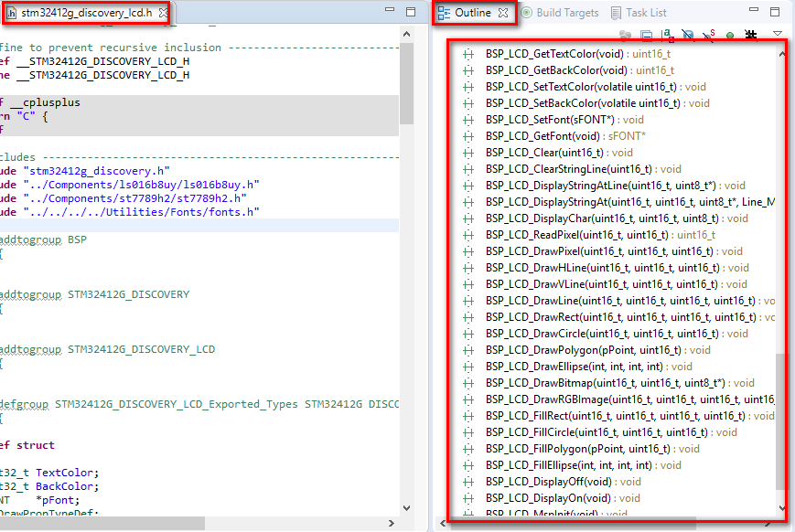Click the editor horizontal scrollbar right arrow
Image resolution: width=795 pixels, height=532 pixels.
click(391, 524)
